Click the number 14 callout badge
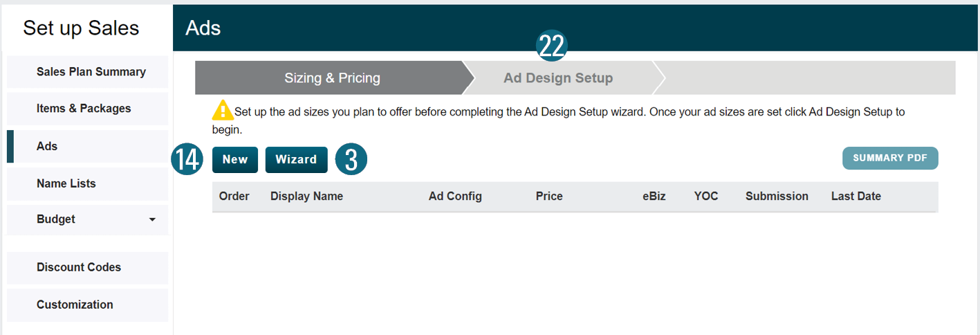Screen dimensions: 980x335 point(187,159)
